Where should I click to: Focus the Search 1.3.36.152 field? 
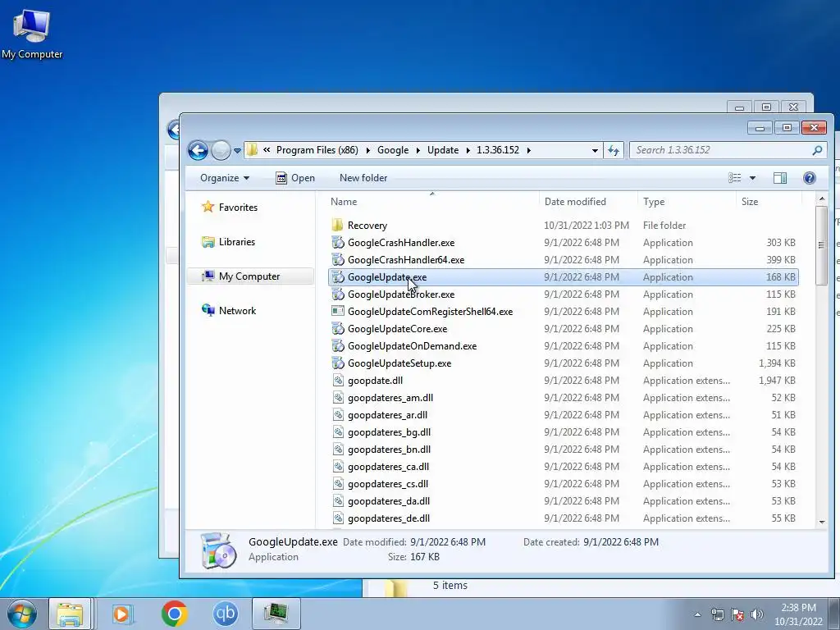720,151
